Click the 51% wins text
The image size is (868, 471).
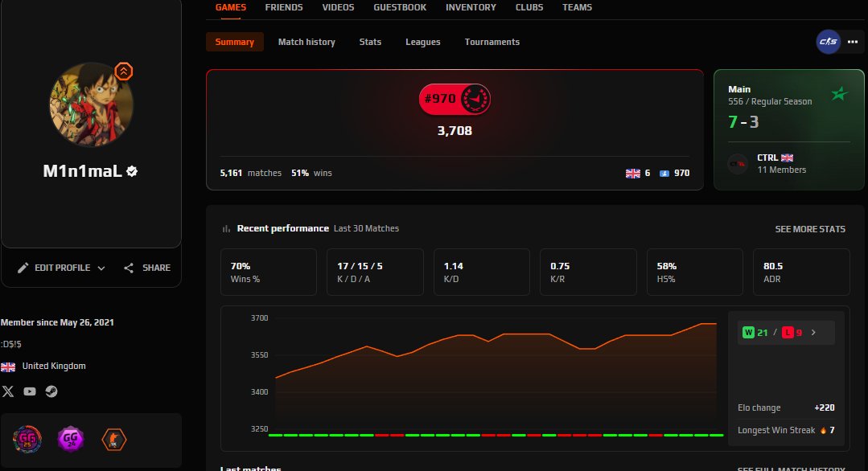click(x=311, y=173)
